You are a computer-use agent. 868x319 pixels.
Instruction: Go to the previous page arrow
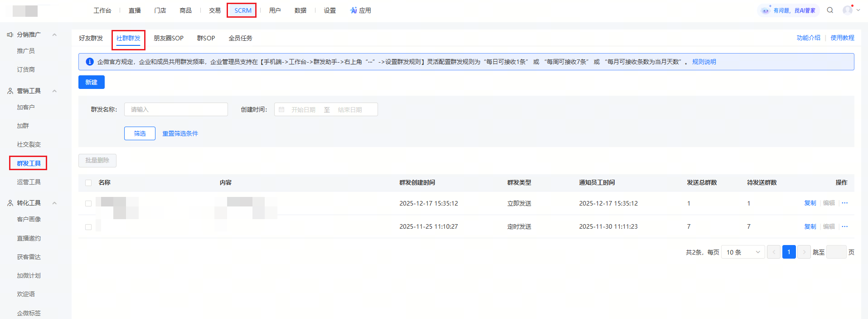(774, 252)
